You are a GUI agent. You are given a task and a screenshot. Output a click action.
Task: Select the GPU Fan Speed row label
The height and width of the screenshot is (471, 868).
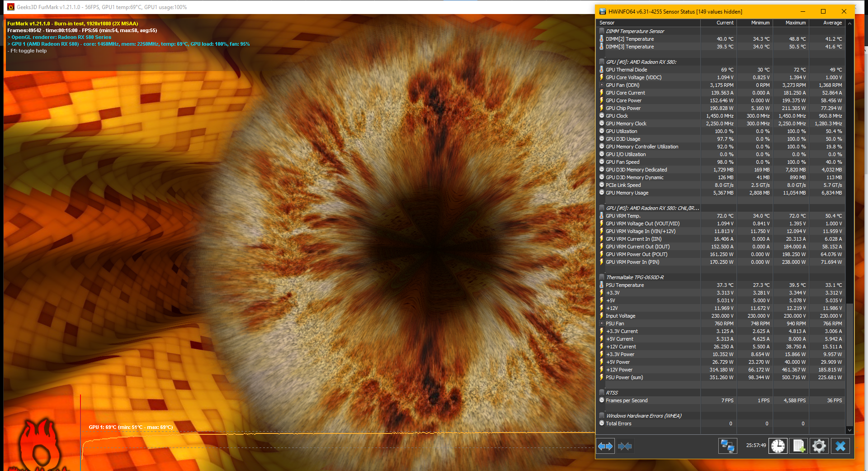pyautogui.click(x=623, y=162)
